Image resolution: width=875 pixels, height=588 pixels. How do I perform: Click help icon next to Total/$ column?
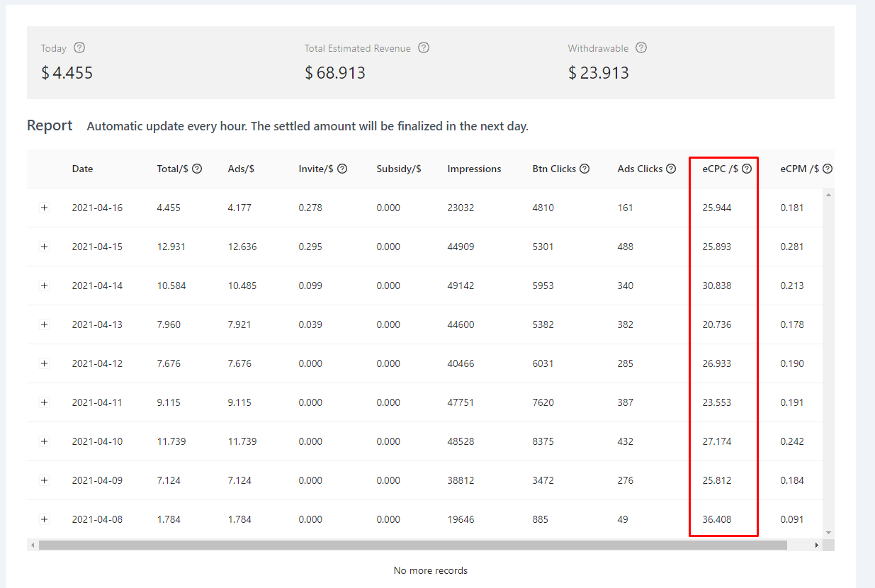(x=197, y=169)
